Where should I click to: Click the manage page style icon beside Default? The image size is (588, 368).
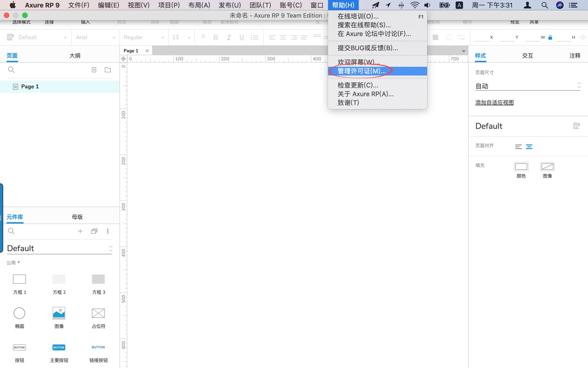[x=577, y=126]
